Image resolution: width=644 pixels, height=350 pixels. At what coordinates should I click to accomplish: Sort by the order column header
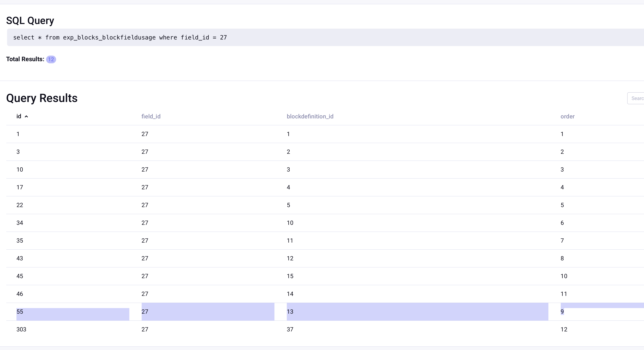click(567, 116)
